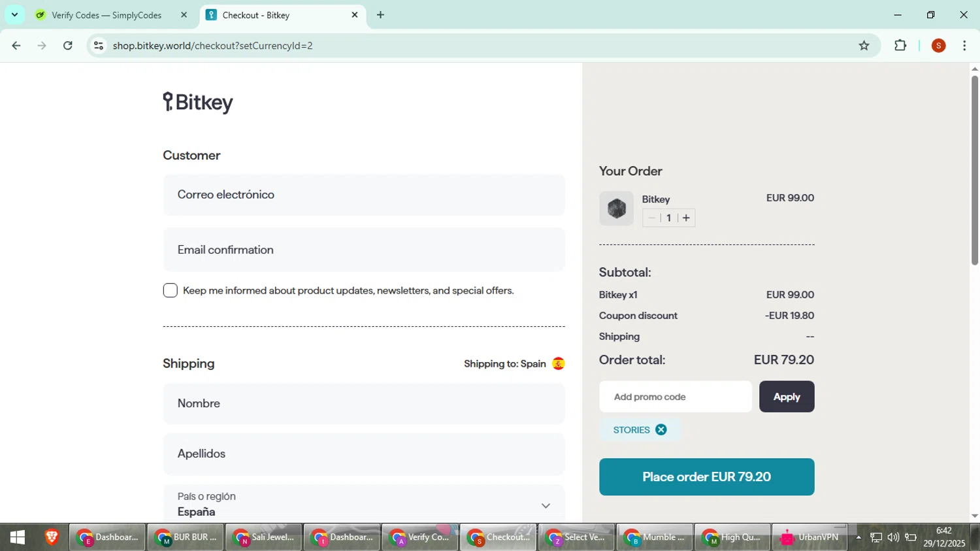980x551 pixels.
Task: Open the BUR BUR taskbar window
Action: 186,537
